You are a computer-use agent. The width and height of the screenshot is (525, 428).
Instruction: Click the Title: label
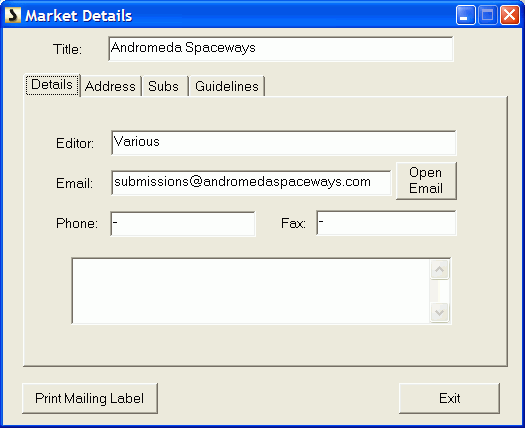tap(67, 49)
